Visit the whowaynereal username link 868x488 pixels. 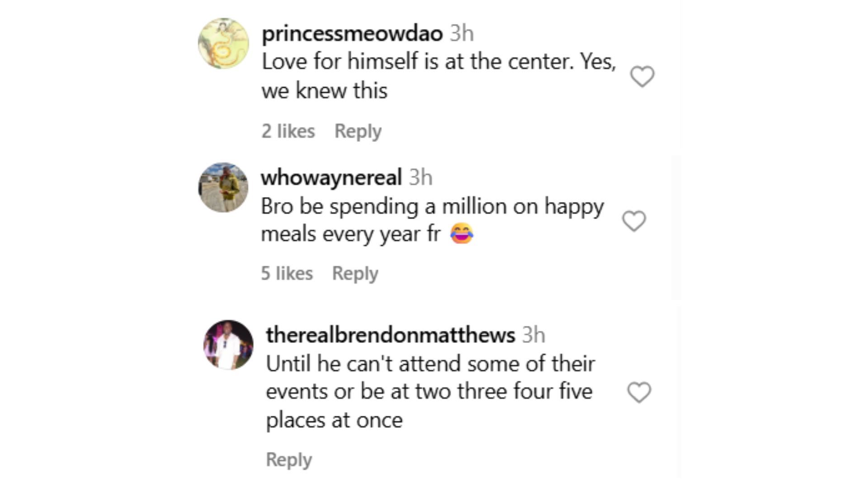tap(331, 177)
